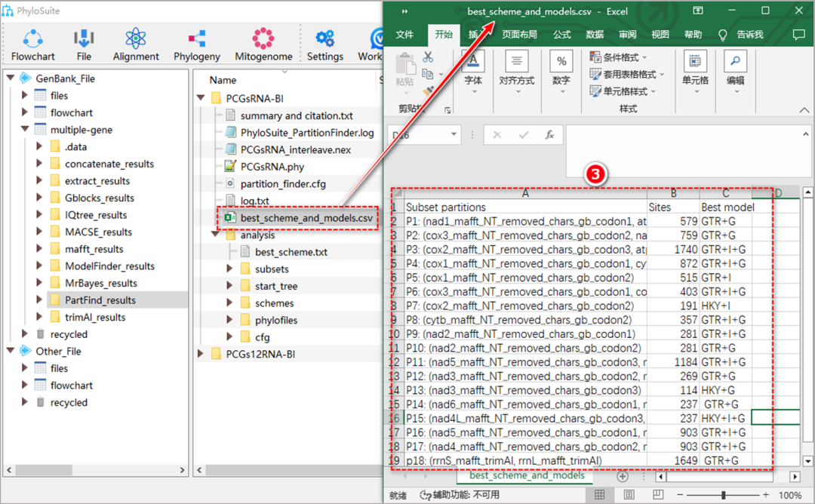The height and width of the screenshot is (504, 815).
Task: Open the editing (编辑) group in Excel
Action: [x=736, y=71]
